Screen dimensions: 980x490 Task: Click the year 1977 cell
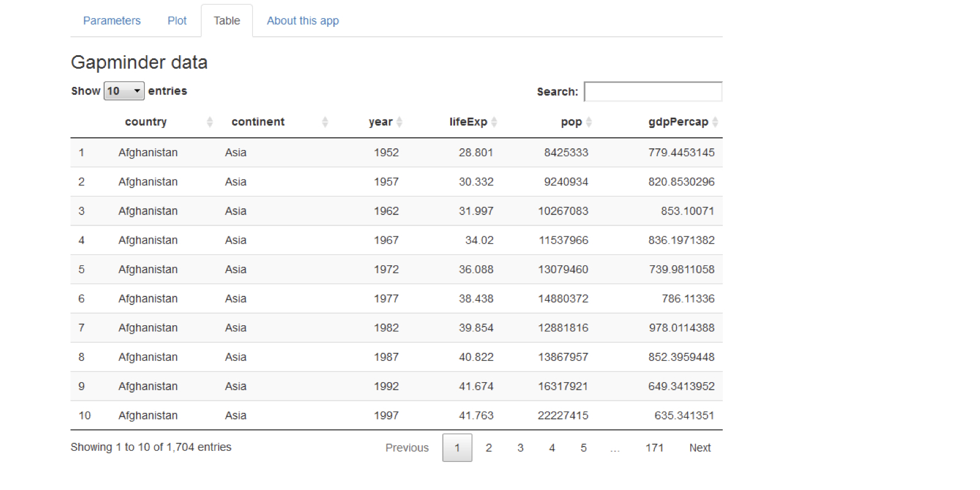[x=386, y=299]
